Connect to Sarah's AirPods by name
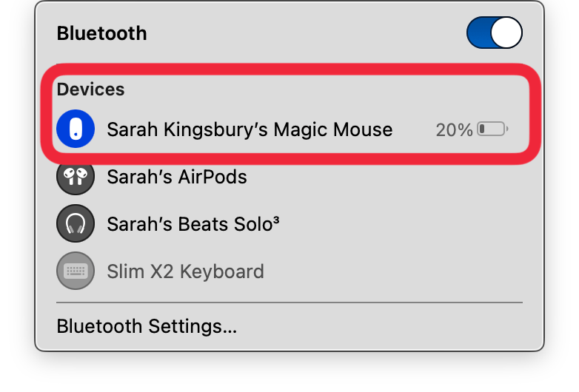Screen dimensions: 579x392 tap(177, 177)
